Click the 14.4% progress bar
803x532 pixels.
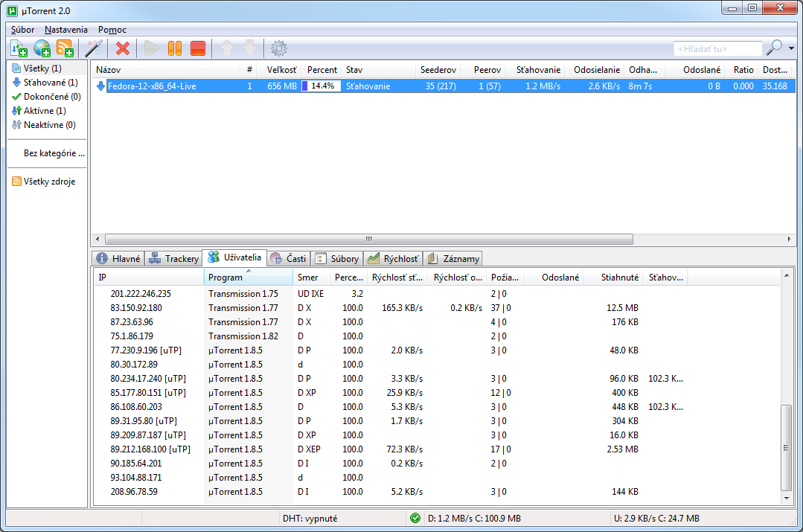(x=321, y=86)
